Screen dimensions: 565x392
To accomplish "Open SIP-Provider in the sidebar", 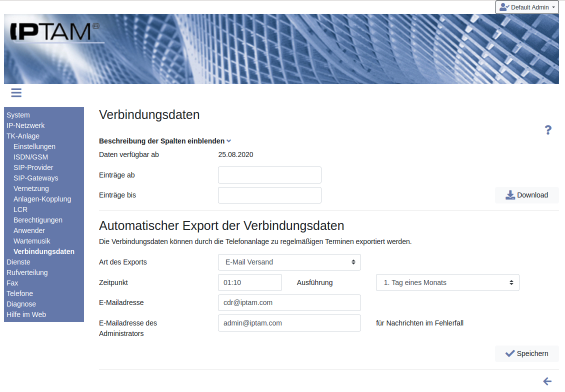I will click(x=33, y=167).
